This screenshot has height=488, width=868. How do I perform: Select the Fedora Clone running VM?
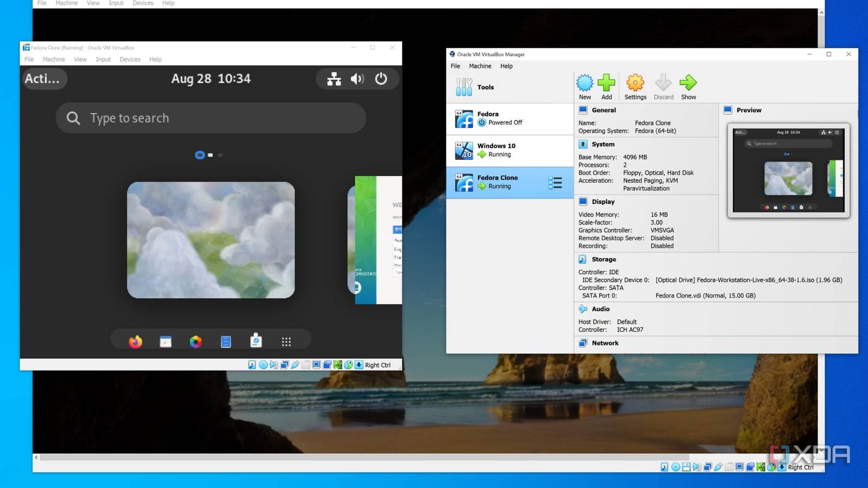pos(509,182)
